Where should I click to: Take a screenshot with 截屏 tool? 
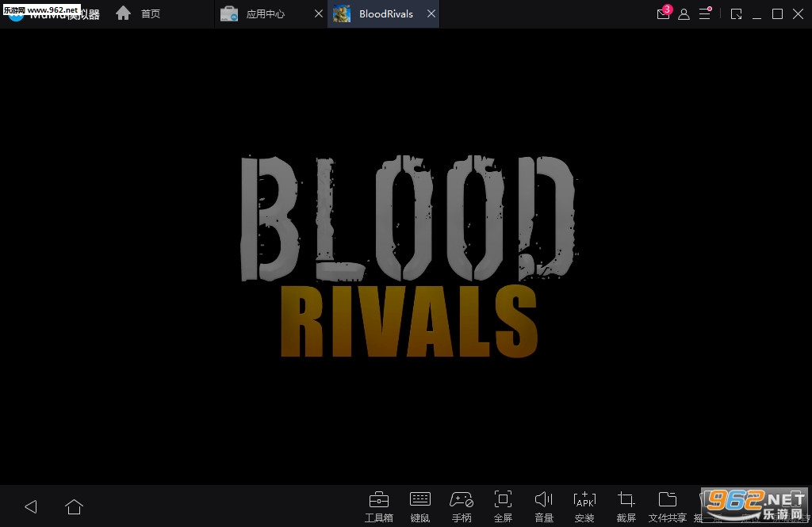coord(626,505)
